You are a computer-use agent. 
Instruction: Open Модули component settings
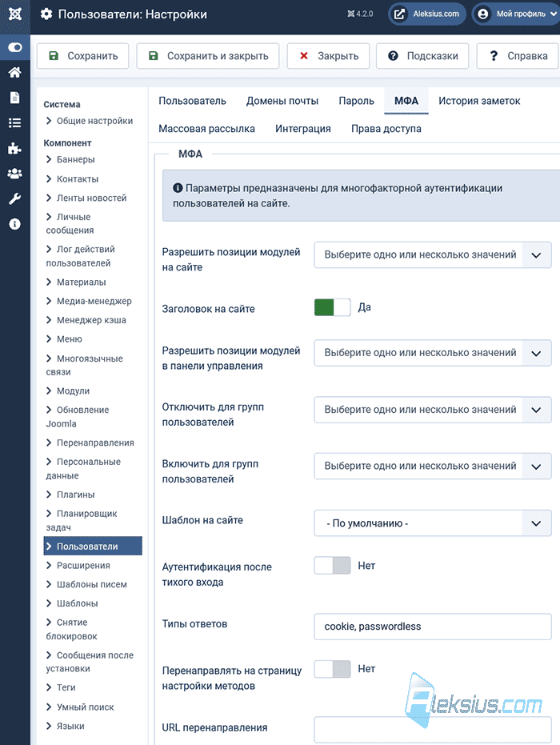click(x=68, y=391)
